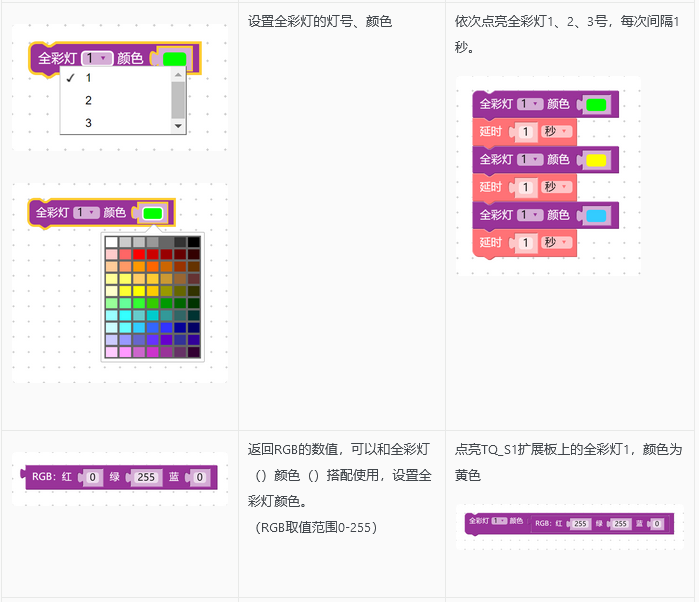The image size is (699, 602).
Task: Click delay value under the blue 全彩灯 block
Action: pyautogui.click(x=526, y=243)
